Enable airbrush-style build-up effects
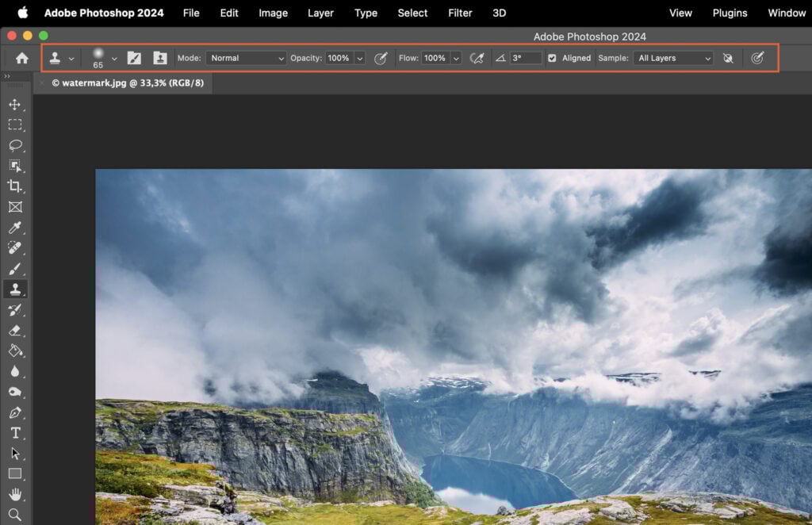Screen dimensions: 812x525 point(477,58)
